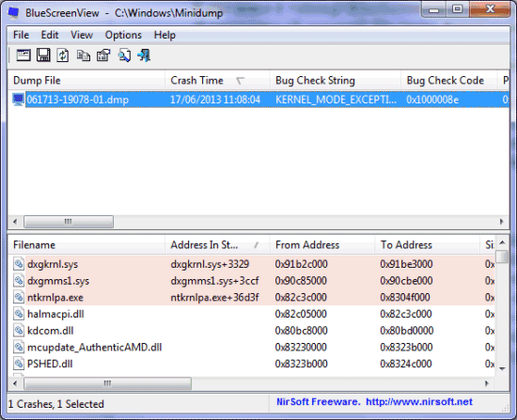517x420 pixels.
Task: Click upper pane scroll left arrow
Action: 15,222
